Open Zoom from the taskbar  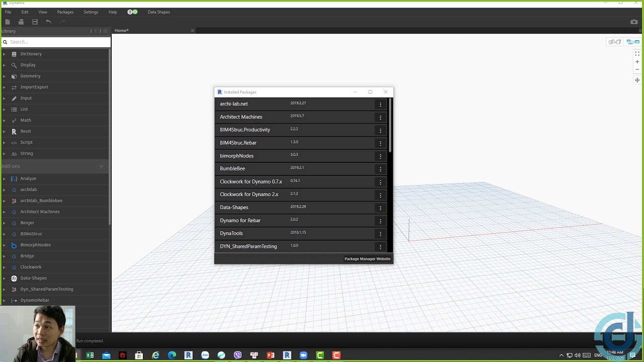pyautogui.click(x=303, y=355)
